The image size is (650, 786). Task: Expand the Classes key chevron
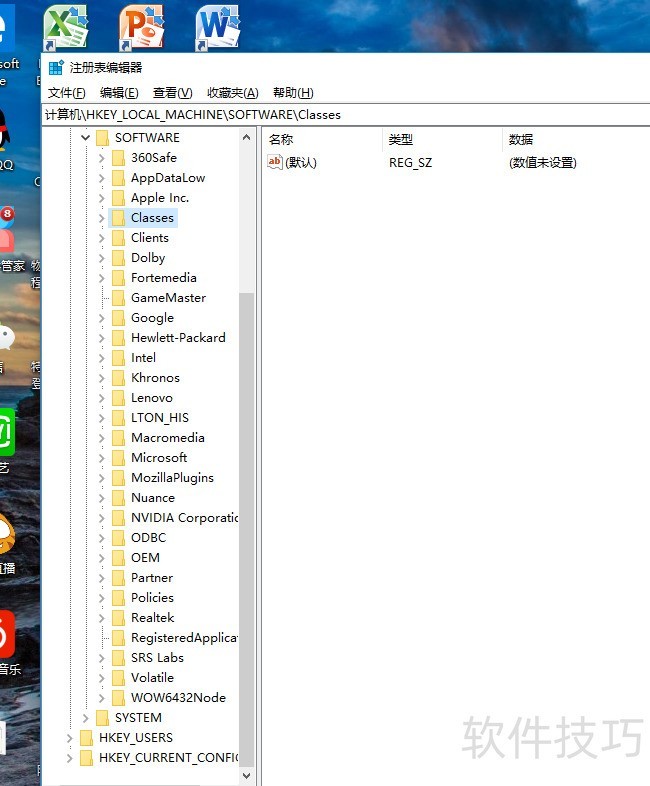pos(102,218)
